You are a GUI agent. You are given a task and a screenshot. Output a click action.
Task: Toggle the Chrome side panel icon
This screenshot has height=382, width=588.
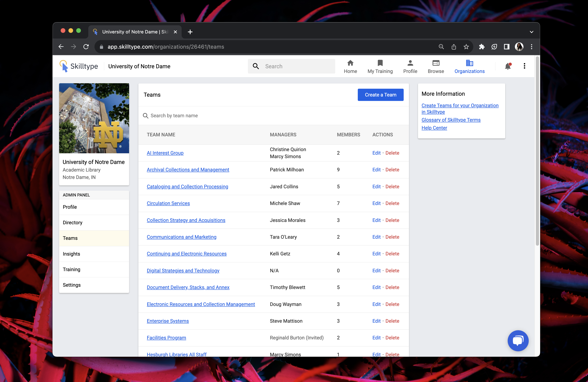(507, 47)
